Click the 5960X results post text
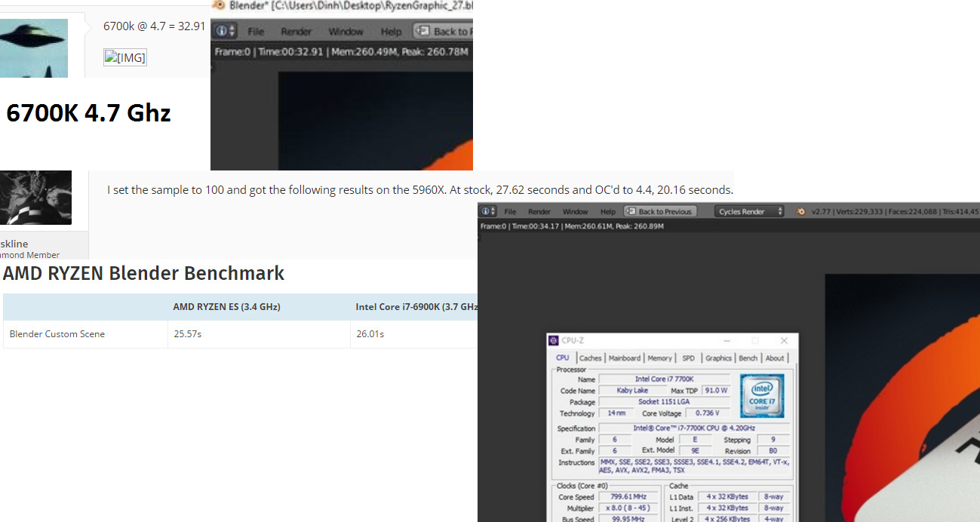Viewport: 980px width, 522px height. click(420, 189)
